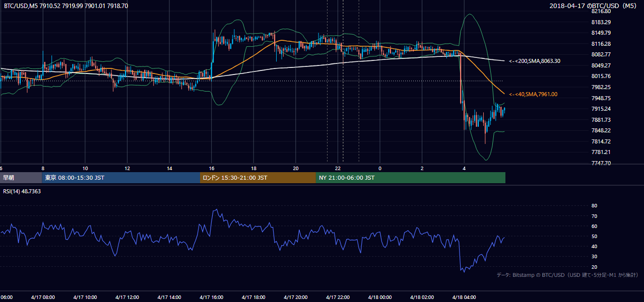Click RSI scale value 60
The height and width of the screenshot is (302, 644).
[594, 226]
